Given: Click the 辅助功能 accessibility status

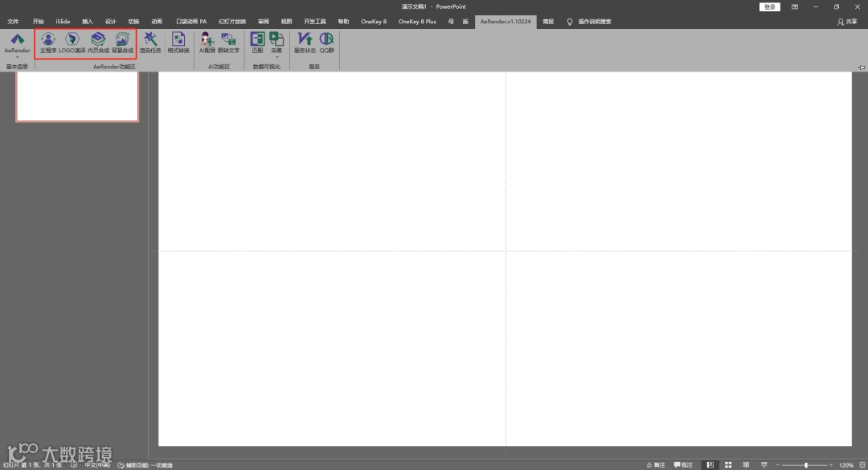Looking at the screenshot, I should [x=145, y=465].
